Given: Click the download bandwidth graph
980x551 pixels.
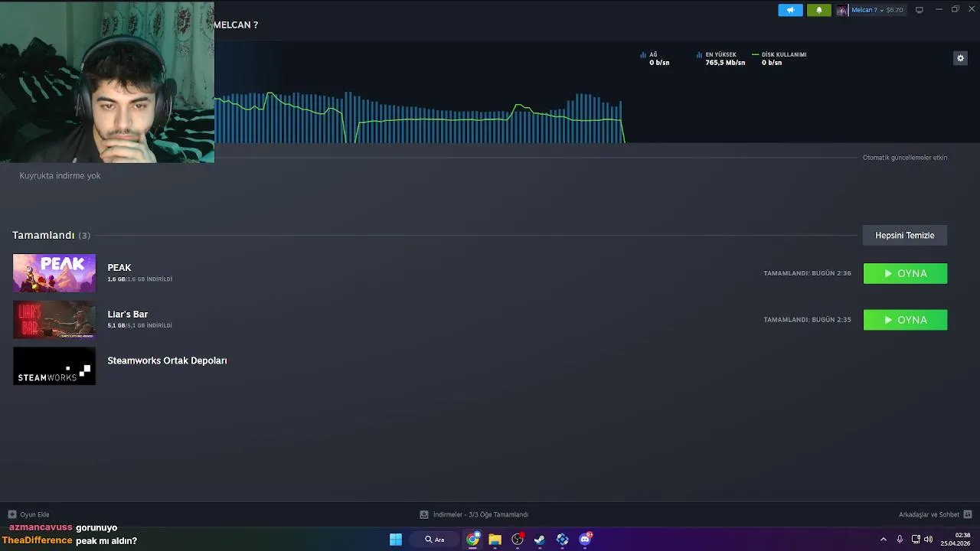Looking at the screenshot, I should point(420,117).
